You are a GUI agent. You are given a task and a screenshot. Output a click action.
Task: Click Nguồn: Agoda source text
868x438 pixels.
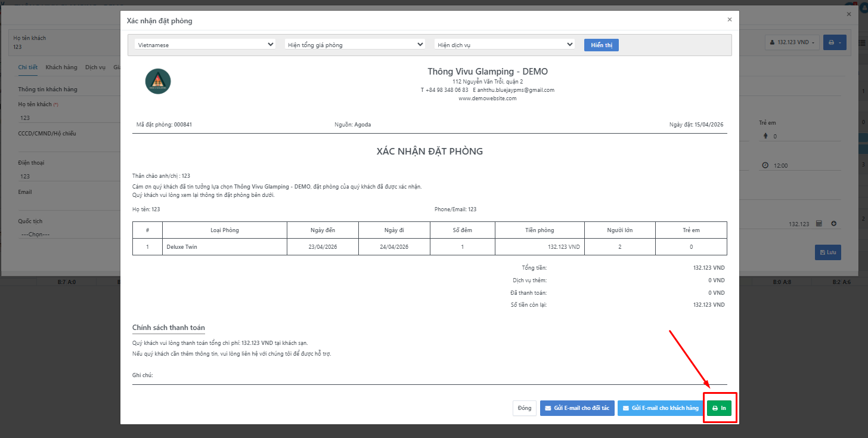pyautogui.click(x=353, y=125)
